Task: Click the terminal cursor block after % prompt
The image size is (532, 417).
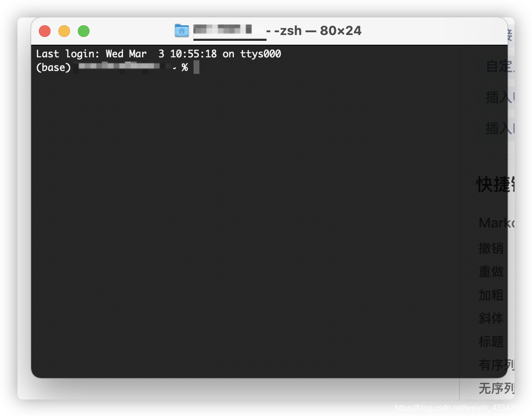Action: 196,67
